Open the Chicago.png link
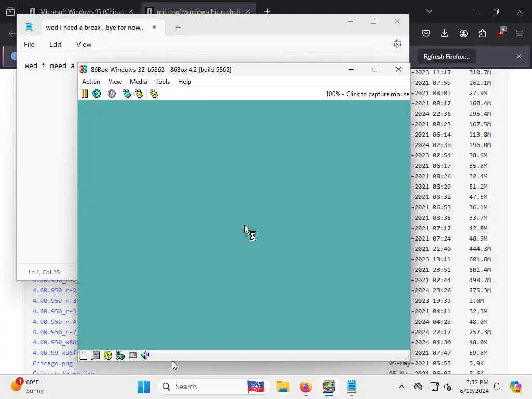The image size is (532, 399). (52, 363)
